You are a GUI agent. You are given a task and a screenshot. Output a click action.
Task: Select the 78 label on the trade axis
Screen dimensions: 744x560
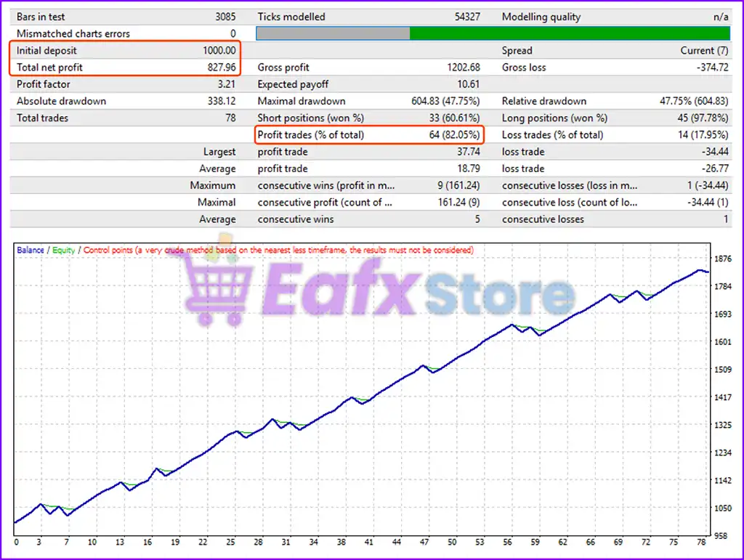701,542
